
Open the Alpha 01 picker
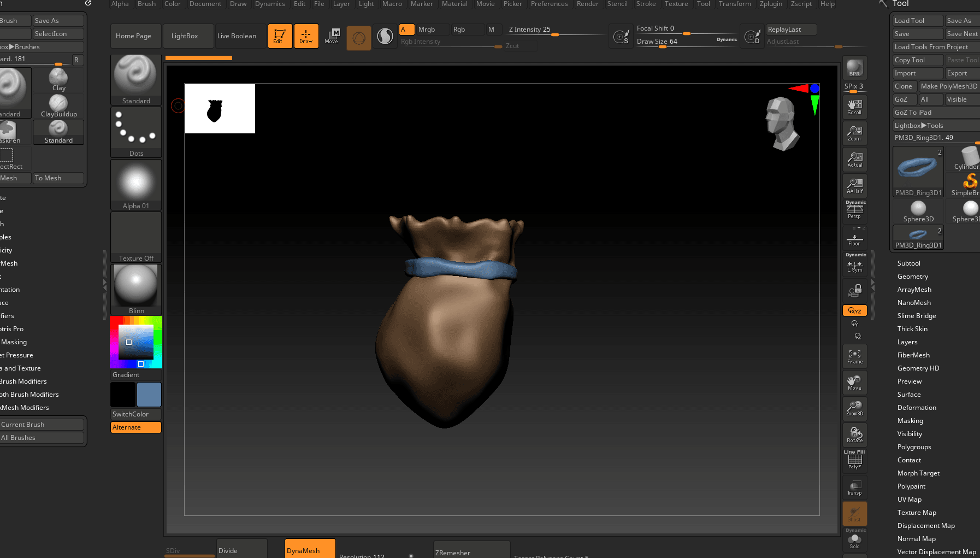[x=136, y=185]
